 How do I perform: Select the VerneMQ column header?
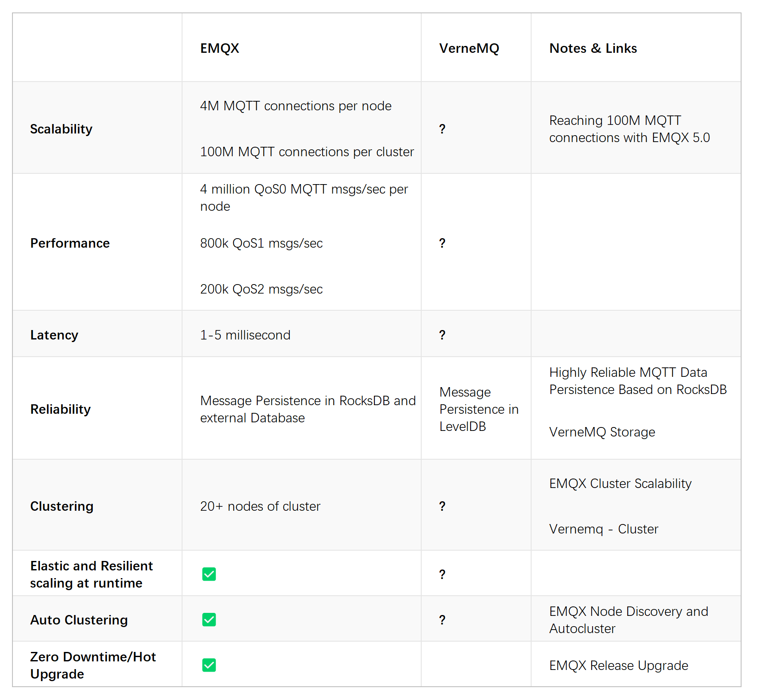469,48
